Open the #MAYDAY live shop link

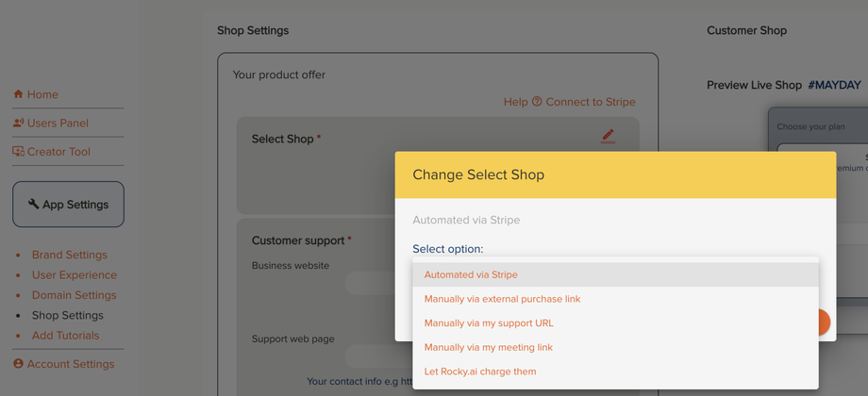(834, 85)
